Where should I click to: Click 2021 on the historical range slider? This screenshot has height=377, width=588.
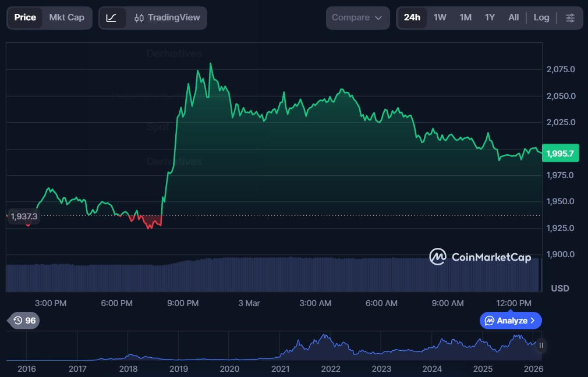pos(280,368)
